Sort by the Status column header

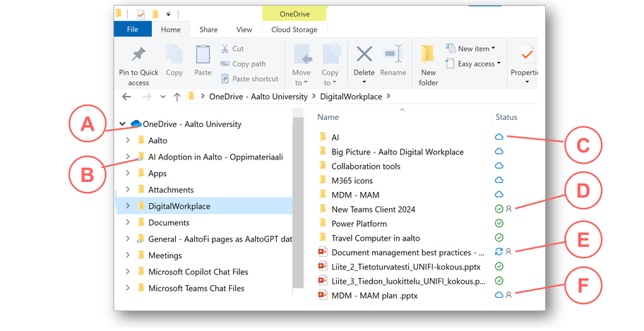506,117
